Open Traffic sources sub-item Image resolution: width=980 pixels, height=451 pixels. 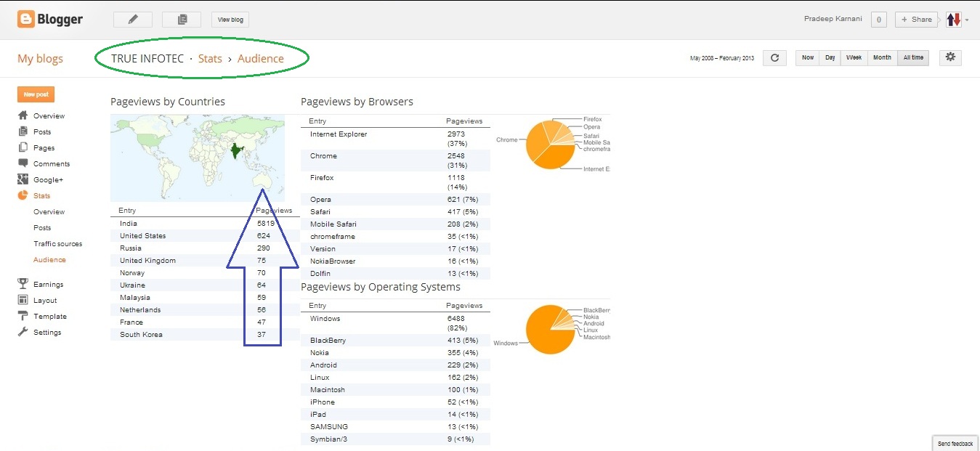coord(57,244)
